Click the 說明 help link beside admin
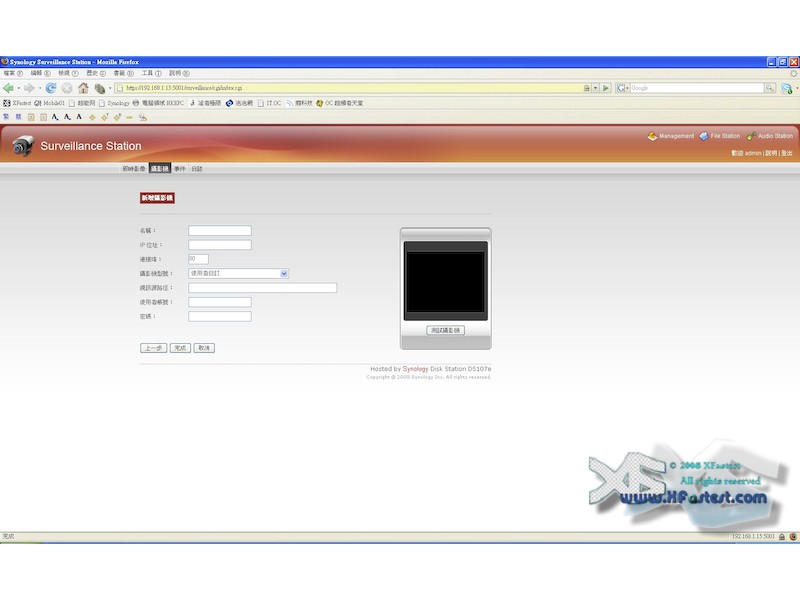The image size is (800, 600). point(771,153)
